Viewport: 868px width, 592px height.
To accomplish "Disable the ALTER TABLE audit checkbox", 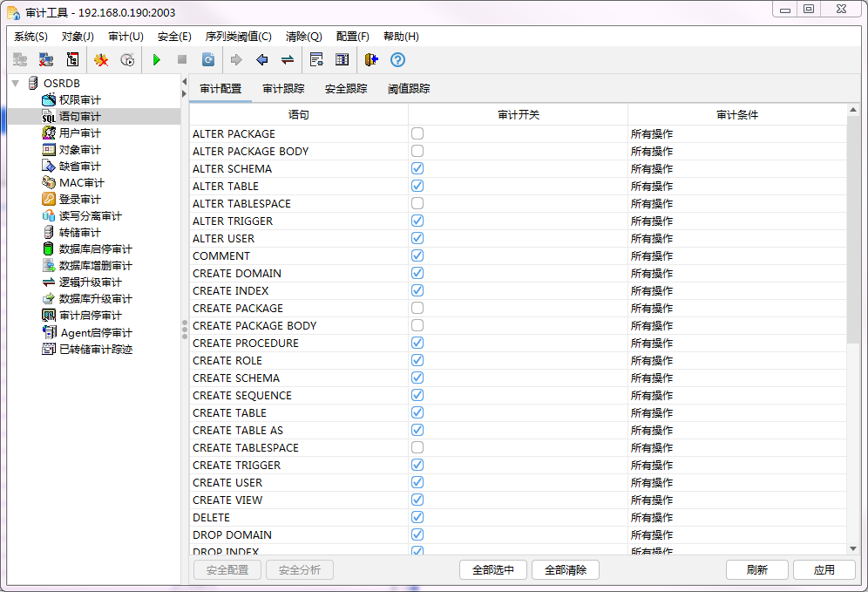I will tap(417, 187).
